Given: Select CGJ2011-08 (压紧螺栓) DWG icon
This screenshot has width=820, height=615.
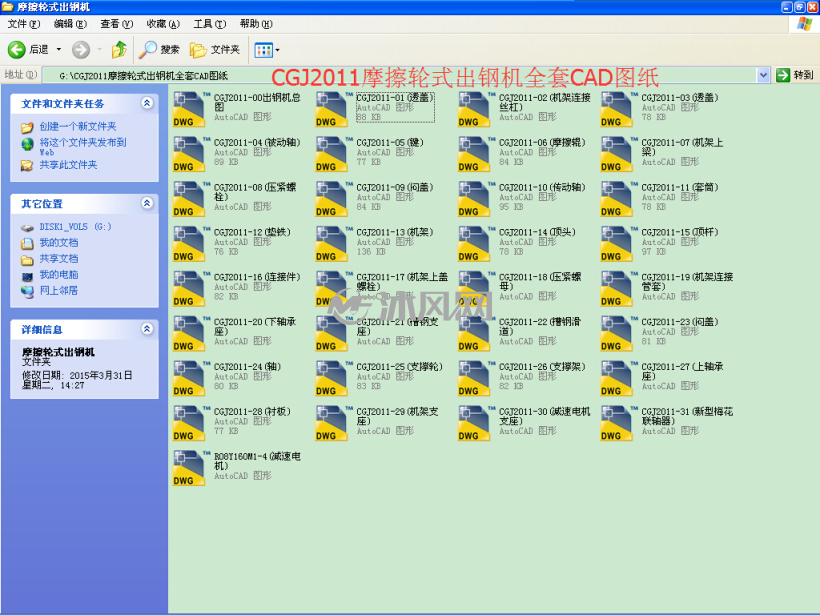Looking at the screenshot, I should pyautogui.click(x=189, y=199).
